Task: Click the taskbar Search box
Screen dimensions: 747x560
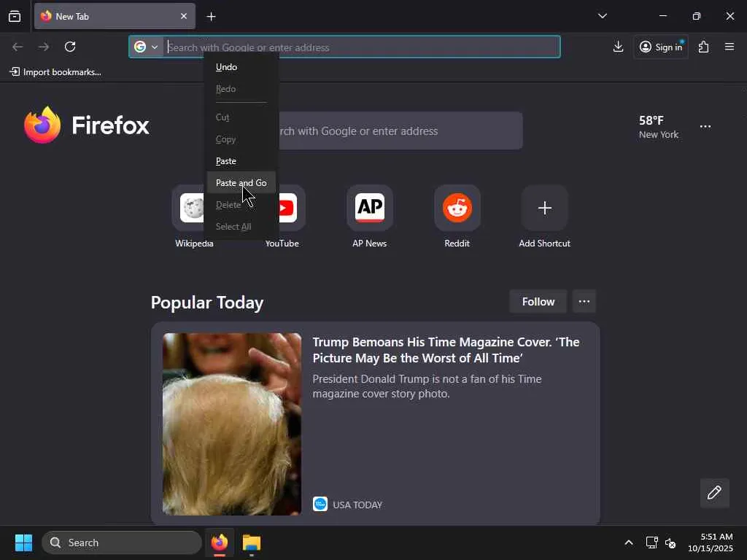Action: pyautogui.click(x=122, y=542)
